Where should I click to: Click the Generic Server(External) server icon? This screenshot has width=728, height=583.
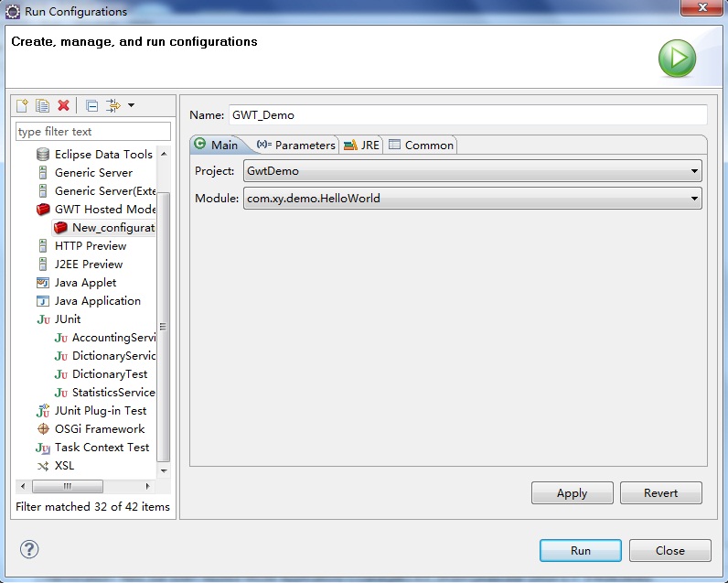43,191
